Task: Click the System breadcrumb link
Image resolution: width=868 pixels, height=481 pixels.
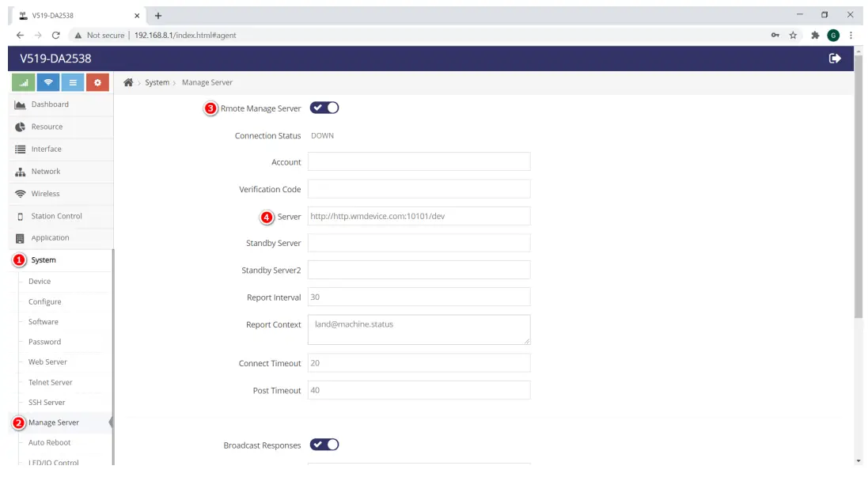Action: [x=157, y=82]
